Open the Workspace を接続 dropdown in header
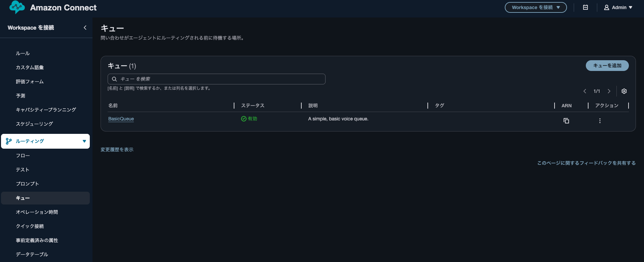 pyautogui.click(x=536, y=7)
